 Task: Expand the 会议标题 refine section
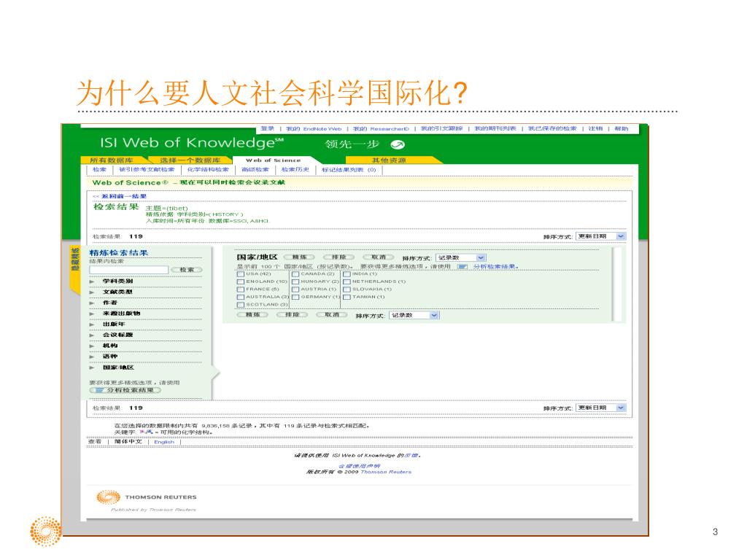coord(91,335)
